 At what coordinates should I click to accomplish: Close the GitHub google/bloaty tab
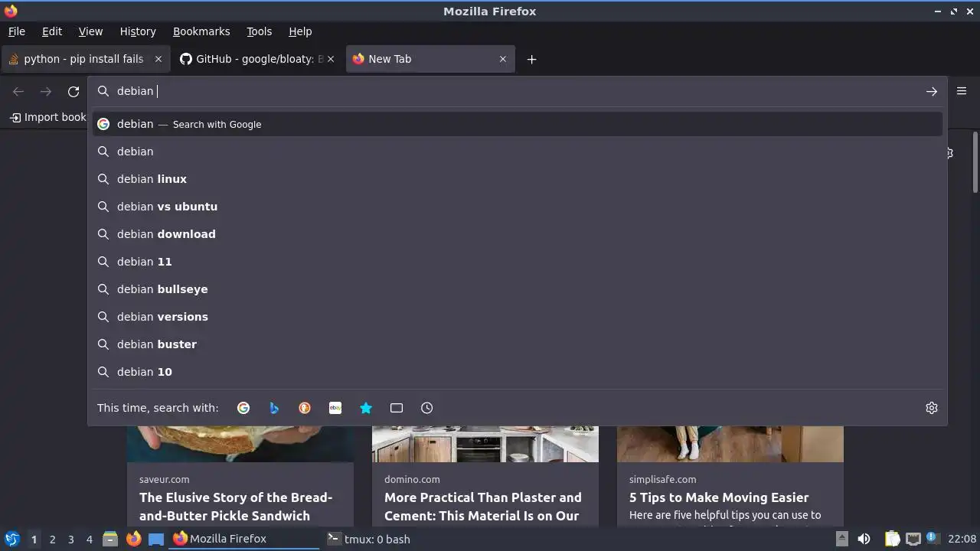coord(331,59)
